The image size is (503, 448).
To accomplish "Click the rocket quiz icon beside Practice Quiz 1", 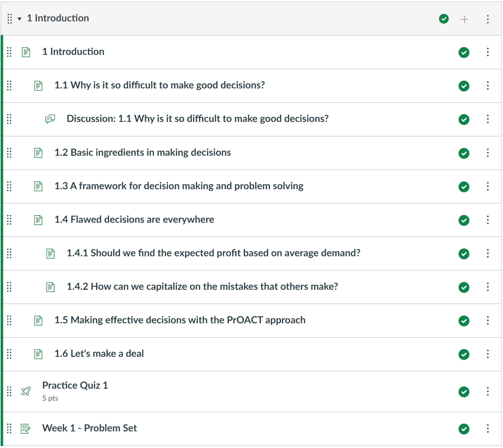I will point(26,391).
